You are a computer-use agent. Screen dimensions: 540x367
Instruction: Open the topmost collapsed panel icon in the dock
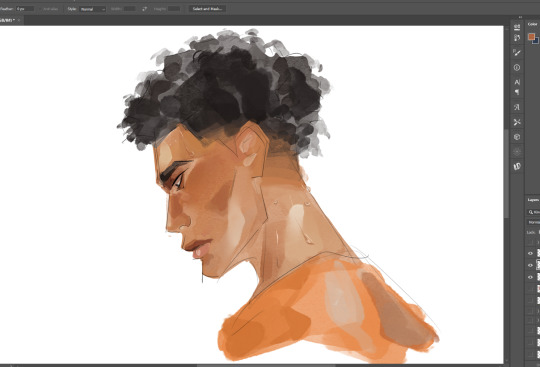pos(517,28)
